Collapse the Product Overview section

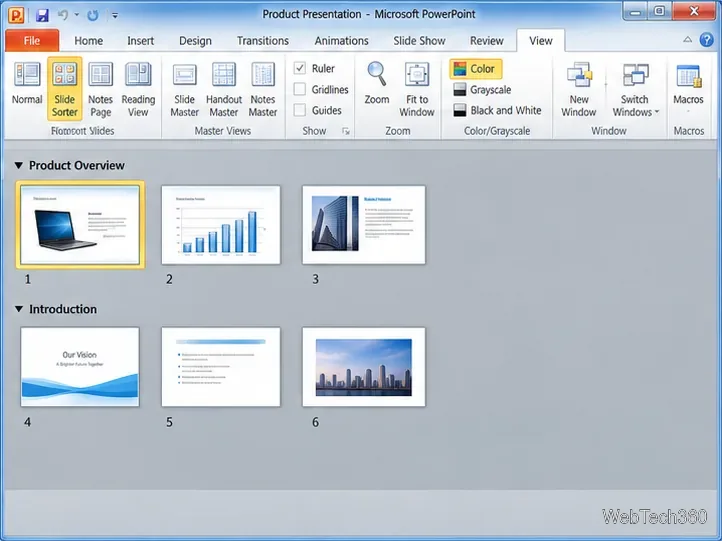coord(18,165)
